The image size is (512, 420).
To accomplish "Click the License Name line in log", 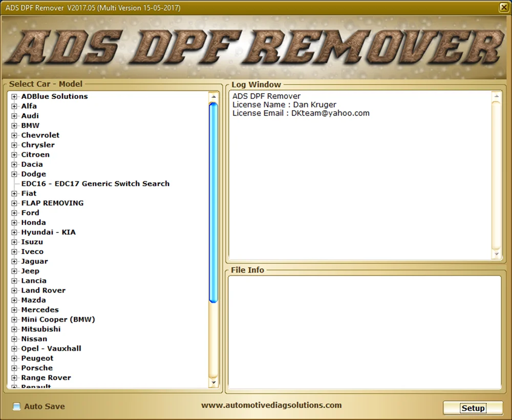I will pyautogui.click(x=284, y=105).
